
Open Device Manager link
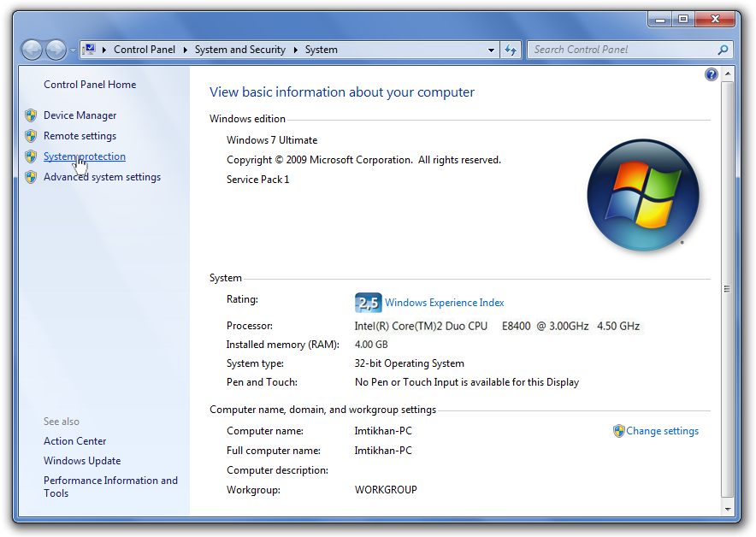(80, 115)
